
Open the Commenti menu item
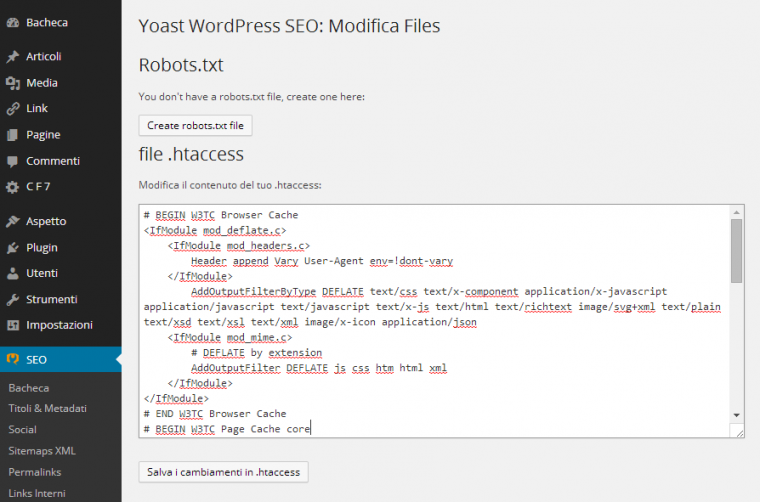53,161
